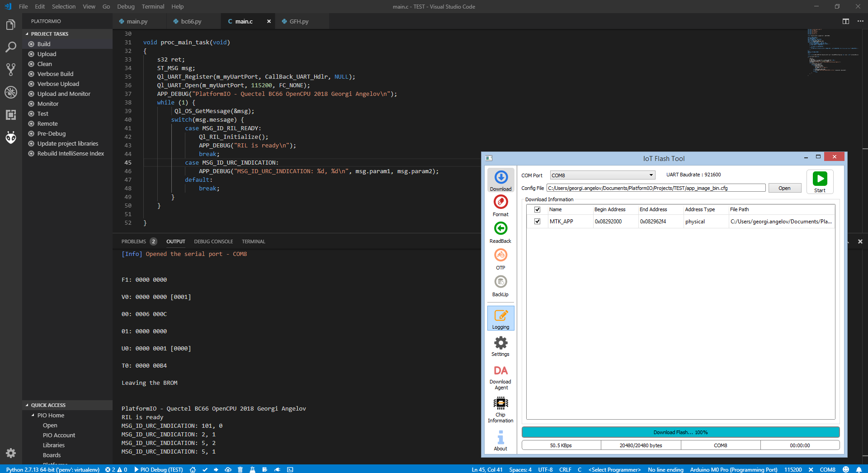Click the Download icon in IoT Flash Tool
The width and height of the screenshot is (868, 473).
pyautogui.click(x=500, y=180)
